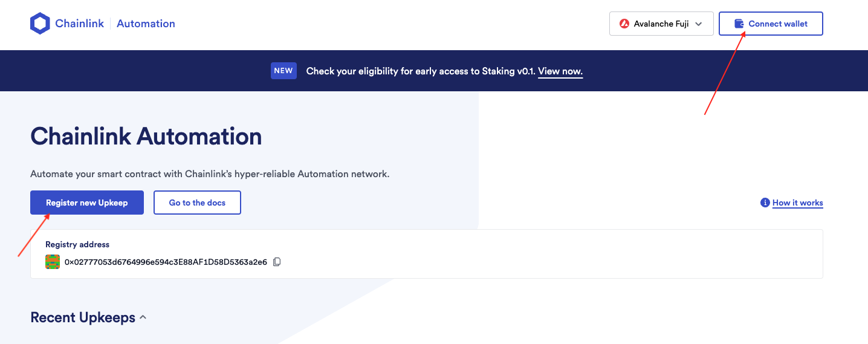
Task: Copy the registry address with copy icon
Action: pos(277,262)
